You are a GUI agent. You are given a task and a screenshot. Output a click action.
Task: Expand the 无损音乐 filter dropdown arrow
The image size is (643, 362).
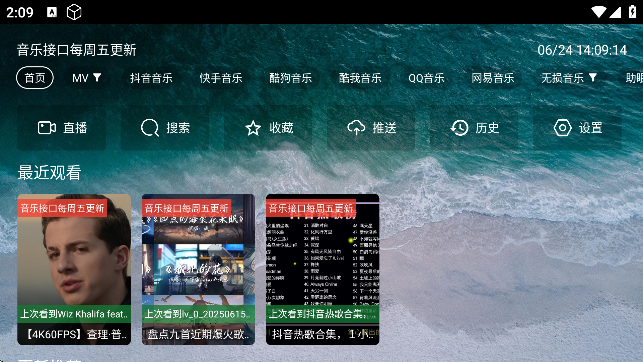593,77
